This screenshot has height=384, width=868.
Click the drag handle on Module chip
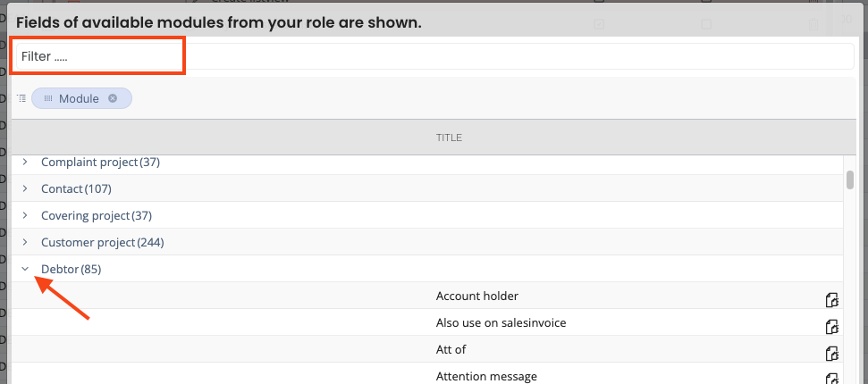coord(48,98)
